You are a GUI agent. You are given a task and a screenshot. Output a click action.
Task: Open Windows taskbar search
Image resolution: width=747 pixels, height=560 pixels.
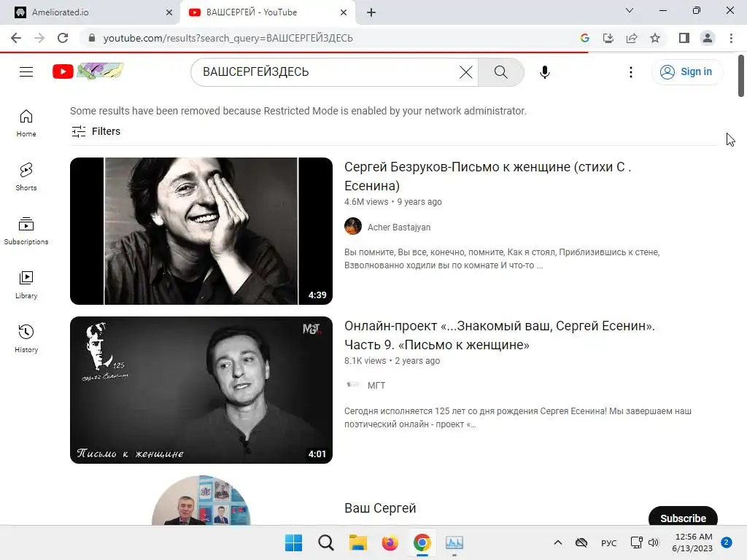click(x=326, y=542)
